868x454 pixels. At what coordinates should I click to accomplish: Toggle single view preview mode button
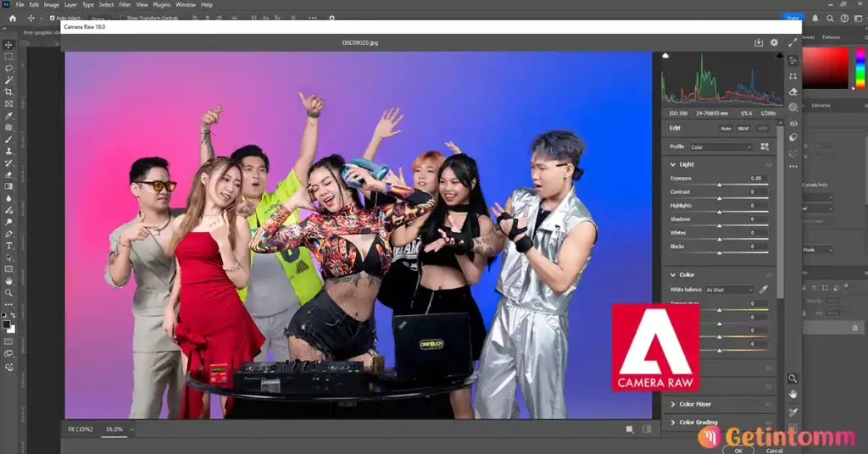click(x=630, y=429)
